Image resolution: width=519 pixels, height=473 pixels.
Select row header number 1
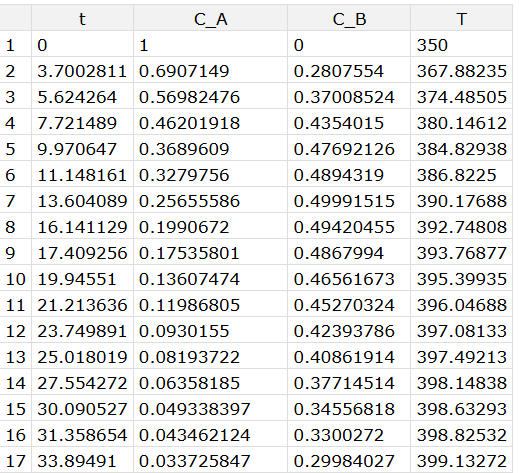coord(15,44)
